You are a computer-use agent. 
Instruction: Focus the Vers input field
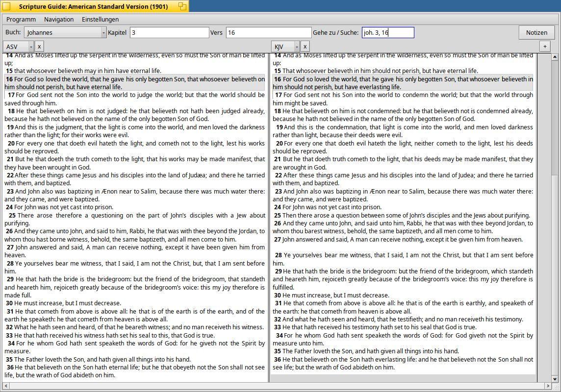click(x=269, y=32)
